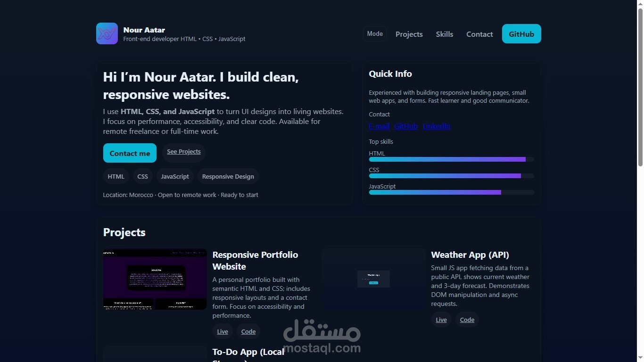Click the GitHub button in the header
Viewport: 644px width, 362px height.
tap(521, 33)
